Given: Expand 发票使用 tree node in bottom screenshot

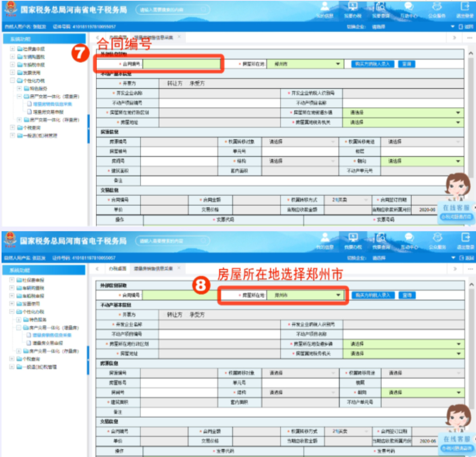Looking at the screenshot, I should coord(12,304).
